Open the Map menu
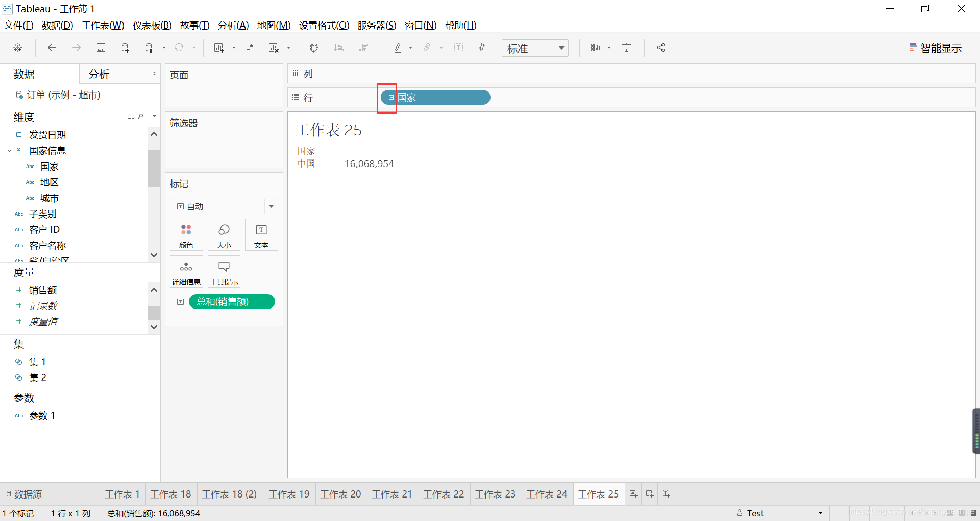Viewport: 980px width, 521px height. [274, 25]
